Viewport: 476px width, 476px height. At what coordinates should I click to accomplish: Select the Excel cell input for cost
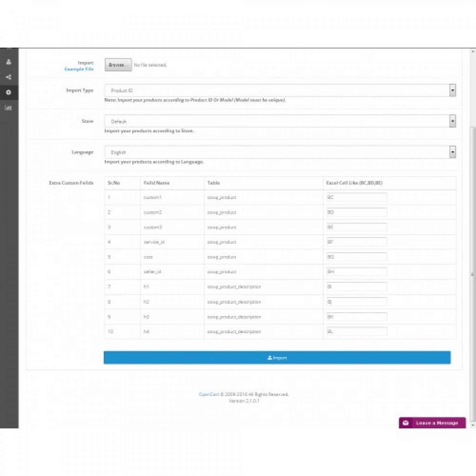(x=356, y=257)
